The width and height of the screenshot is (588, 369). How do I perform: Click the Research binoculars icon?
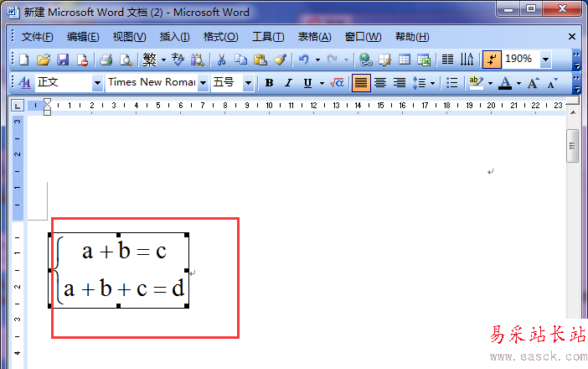[x=197, y=60]
